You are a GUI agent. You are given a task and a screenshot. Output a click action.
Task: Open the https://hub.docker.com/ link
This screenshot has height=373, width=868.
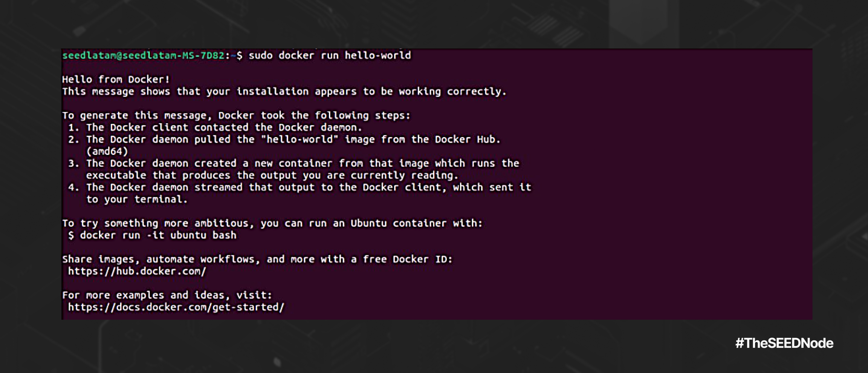click(137, 272)
